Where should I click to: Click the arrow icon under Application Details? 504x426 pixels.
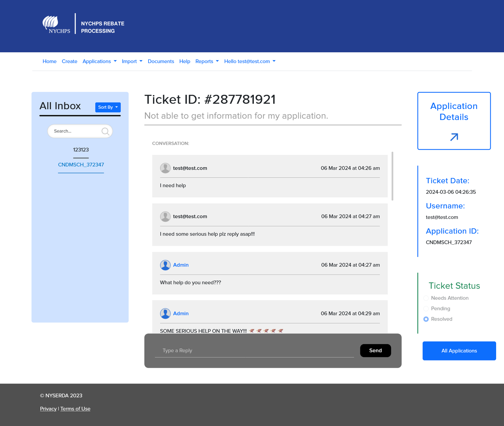[454, 137]
